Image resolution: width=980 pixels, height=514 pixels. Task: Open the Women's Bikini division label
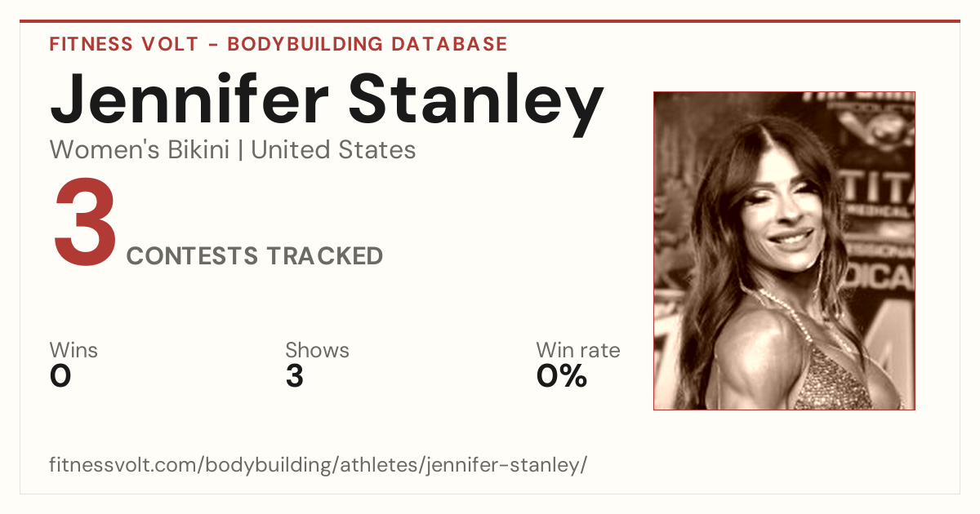pyautogui.click(x=140, y=150)
